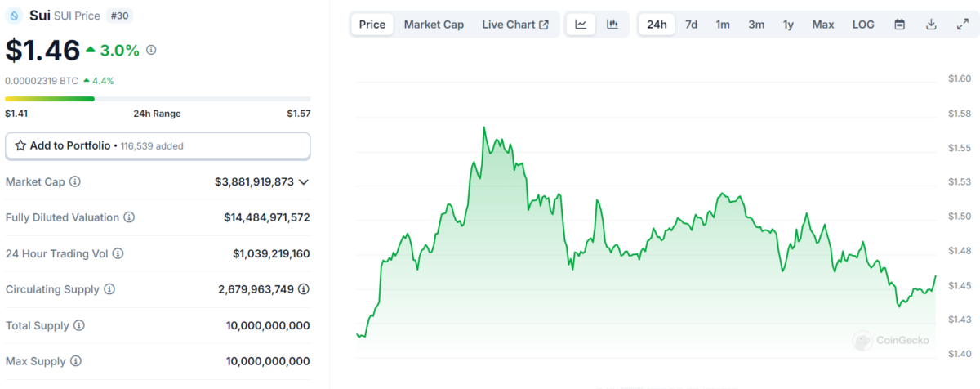Show the Max time range
The height and width of the screenshot is (389, 980).
click(822, 25)
